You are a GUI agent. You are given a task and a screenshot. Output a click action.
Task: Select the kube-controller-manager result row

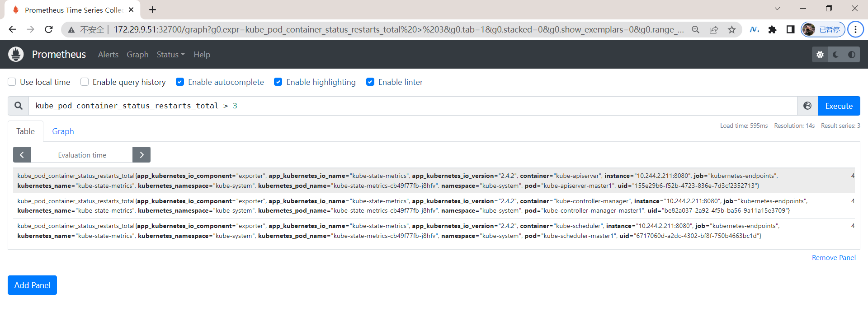tap(434, 206)
